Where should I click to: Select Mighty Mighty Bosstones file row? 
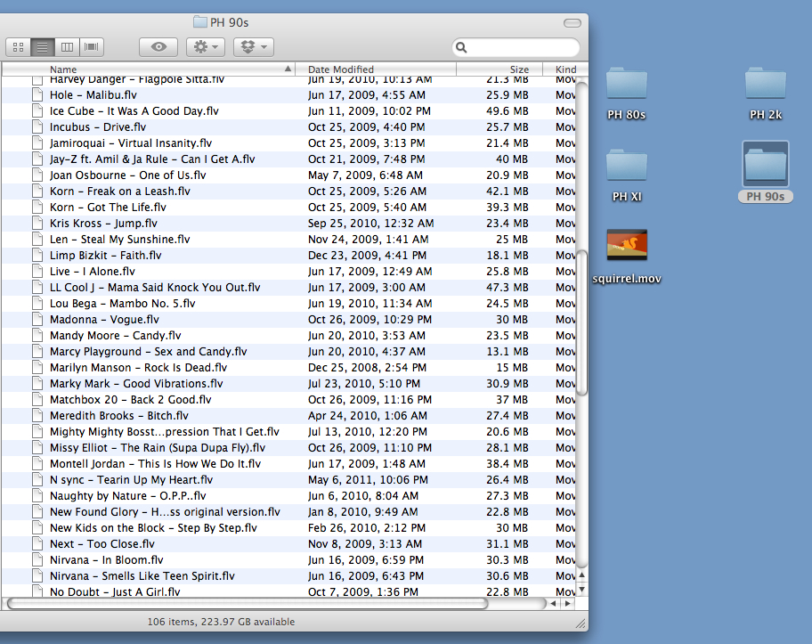click(289, 432)
